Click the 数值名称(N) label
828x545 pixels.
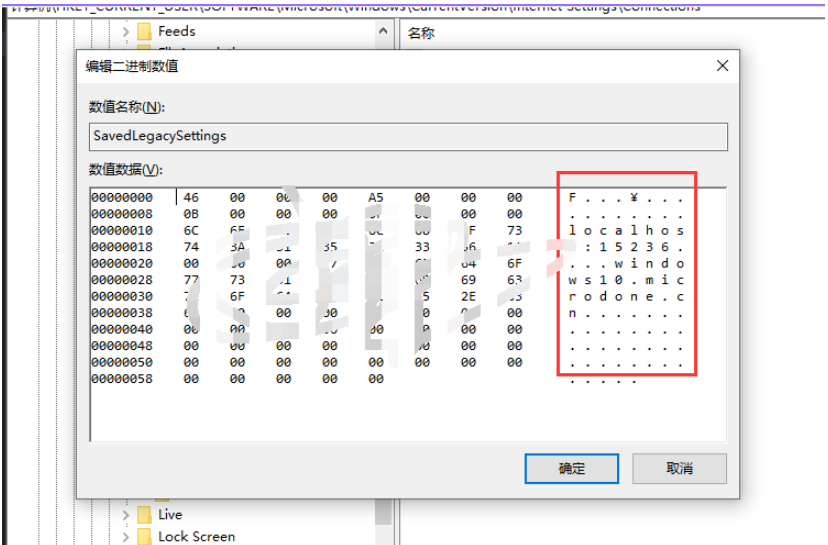127,107
